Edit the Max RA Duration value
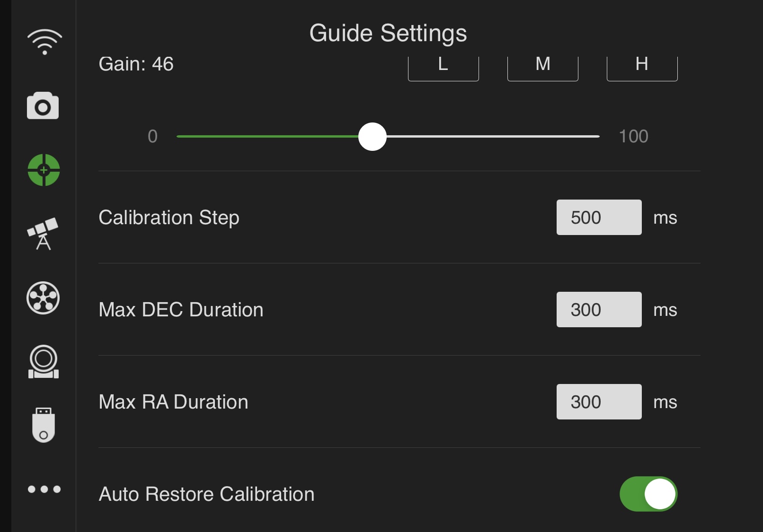Screen dimensions: 763x532 (x=599, y=402)
